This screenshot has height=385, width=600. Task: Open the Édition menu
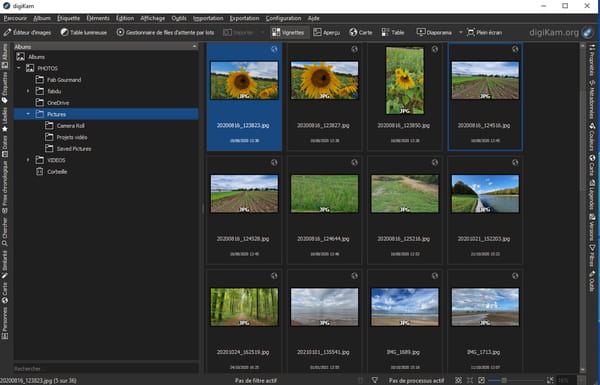point(125,18)
